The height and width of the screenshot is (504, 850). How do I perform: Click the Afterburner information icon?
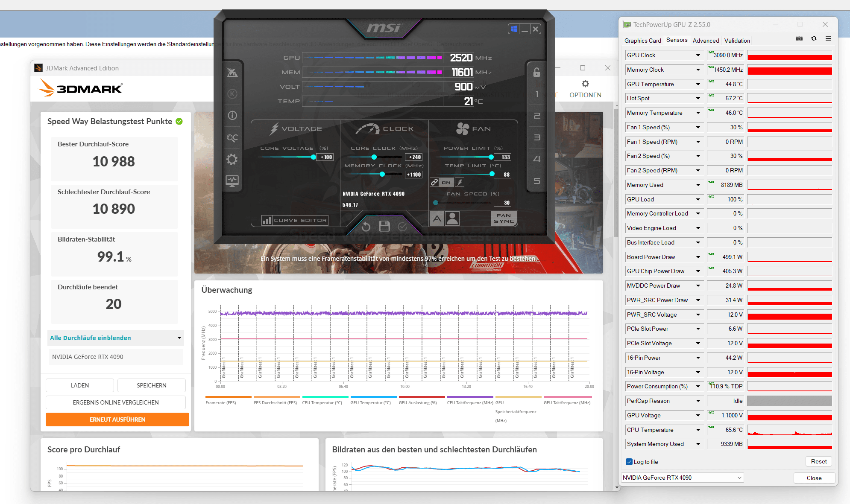232,115
